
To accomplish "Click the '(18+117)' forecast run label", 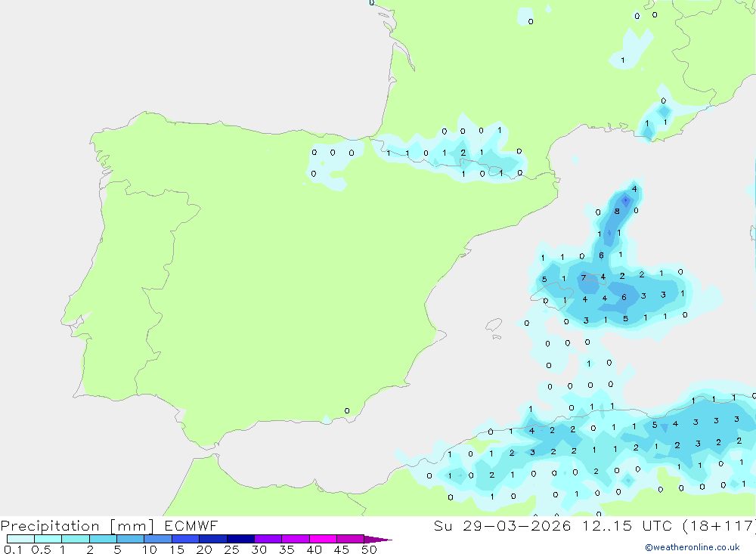I will [720, 526].
